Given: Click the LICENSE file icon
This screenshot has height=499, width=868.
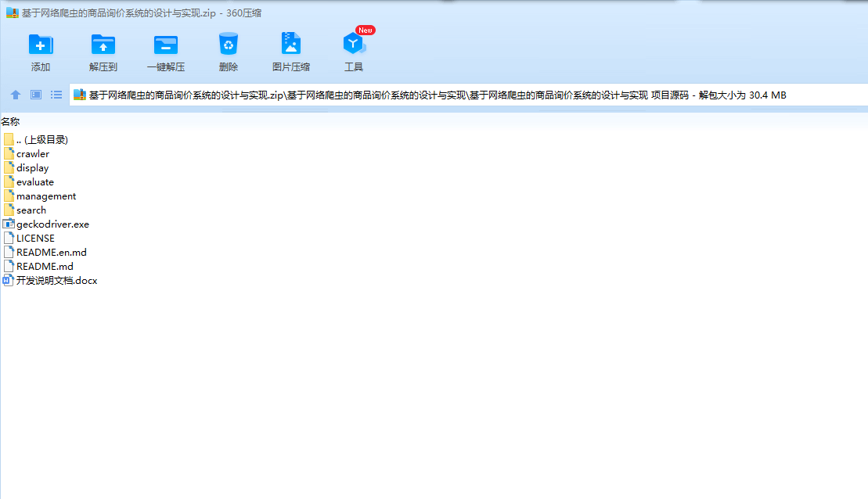Looking at the screenshot, I should (9, 238).
